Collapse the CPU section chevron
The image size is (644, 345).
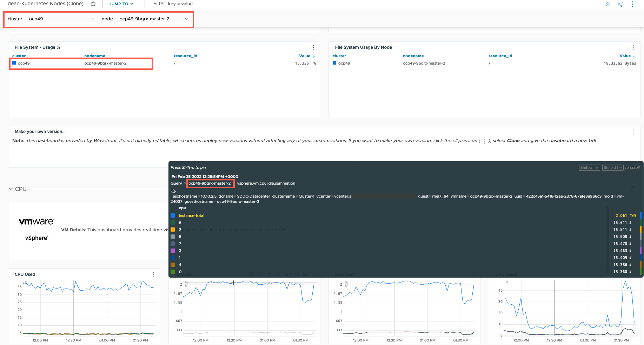11,189
